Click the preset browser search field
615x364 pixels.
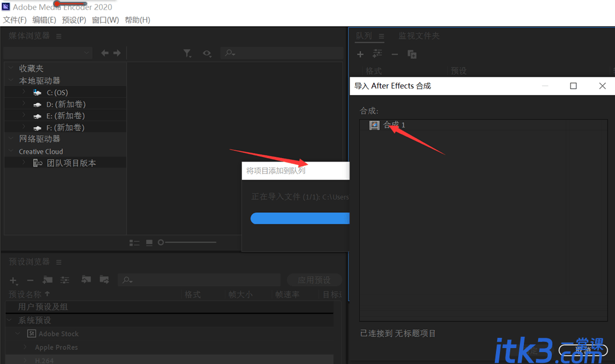(x=199, y=280)
